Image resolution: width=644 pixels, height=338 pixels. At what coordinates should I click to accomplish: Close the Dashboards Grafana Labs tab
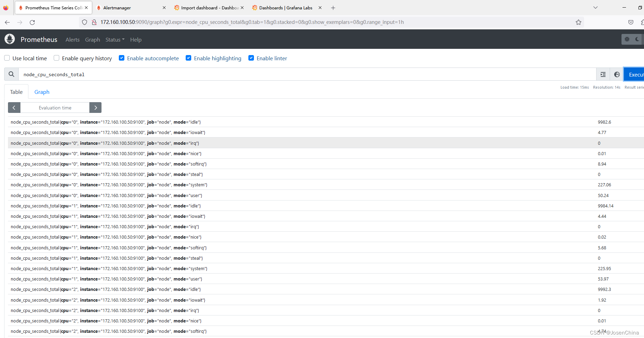click(x=320, y=8)
